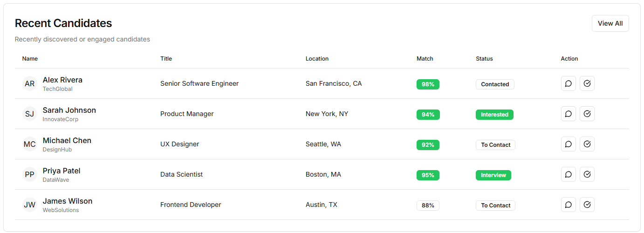Click the View All button

point(610,23)
